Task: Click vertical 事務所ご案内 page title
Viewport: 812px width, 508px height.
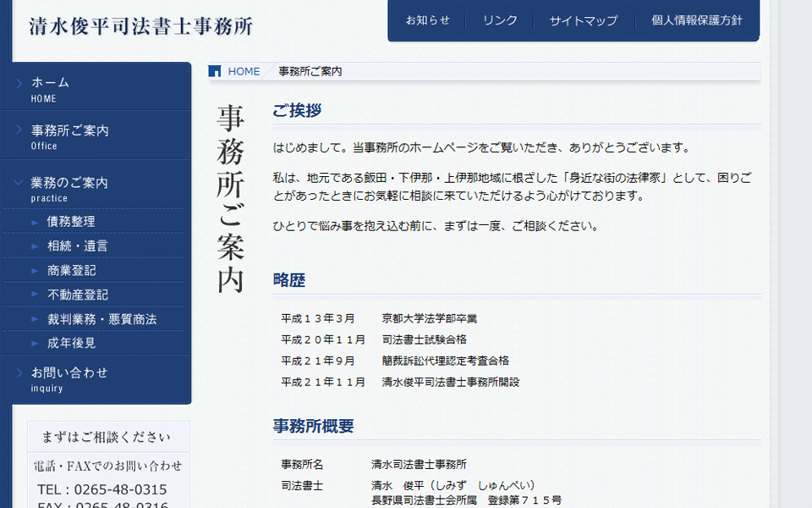Action: [230, 198]
